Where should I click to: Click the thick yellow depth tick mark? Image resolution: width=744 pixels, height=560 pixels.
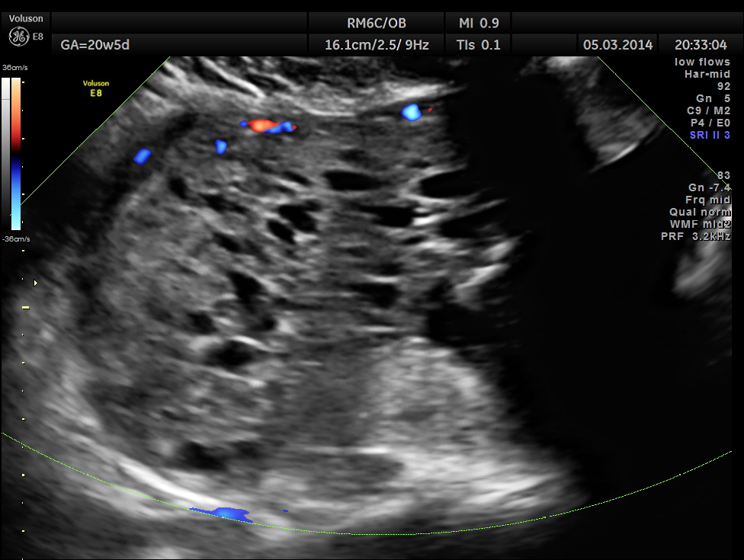pos(25,307)
